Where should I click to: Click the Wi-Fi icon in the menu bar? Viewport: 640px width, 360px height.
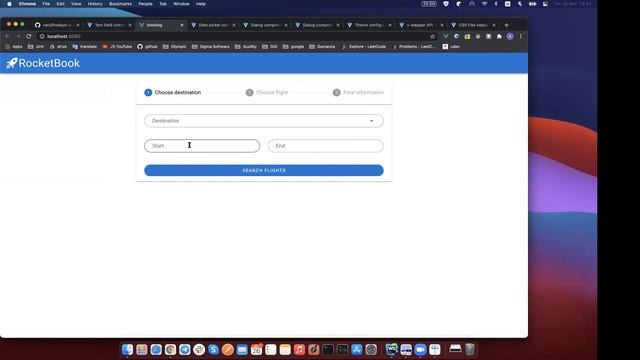click(x=484, y=4)
